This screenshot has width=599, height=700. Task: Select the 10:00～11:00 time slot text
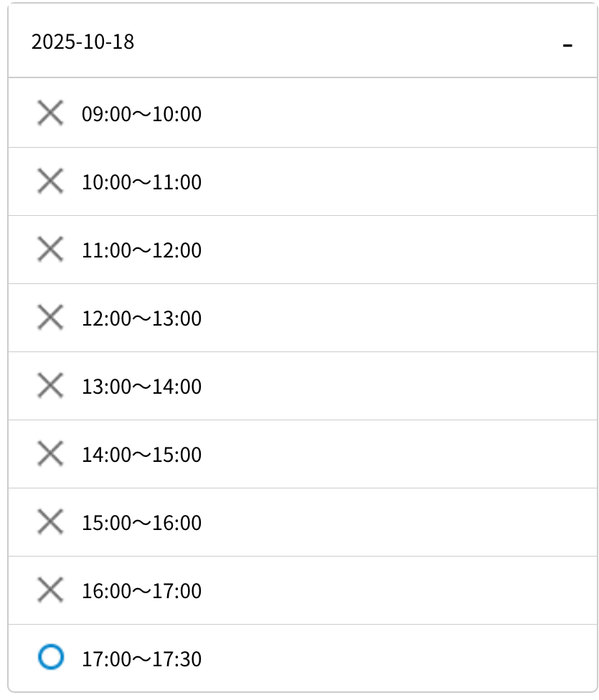(x=141, y=182)
